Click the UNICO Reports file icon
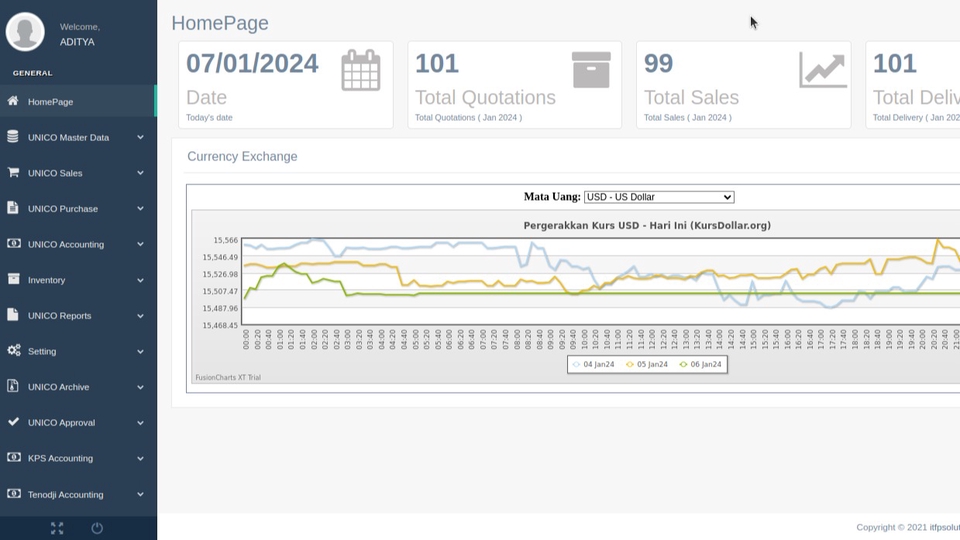960x540 pixels. [13, 315]
